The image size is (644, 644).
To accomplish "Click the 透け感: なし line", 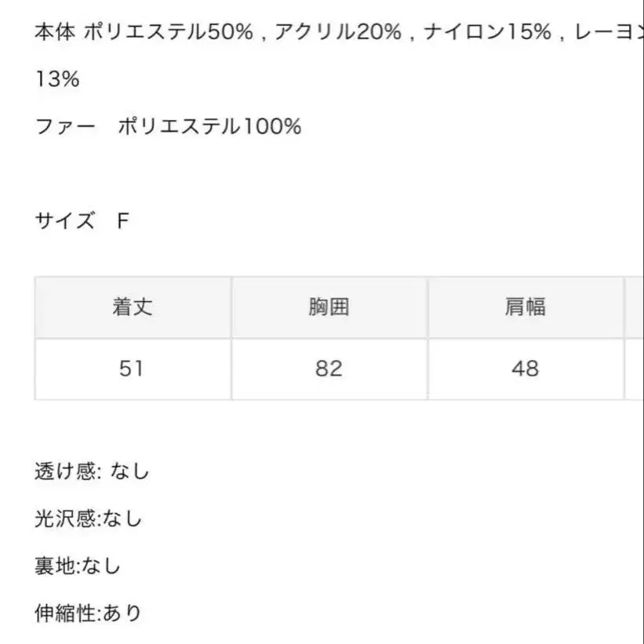I will (92, 471).
